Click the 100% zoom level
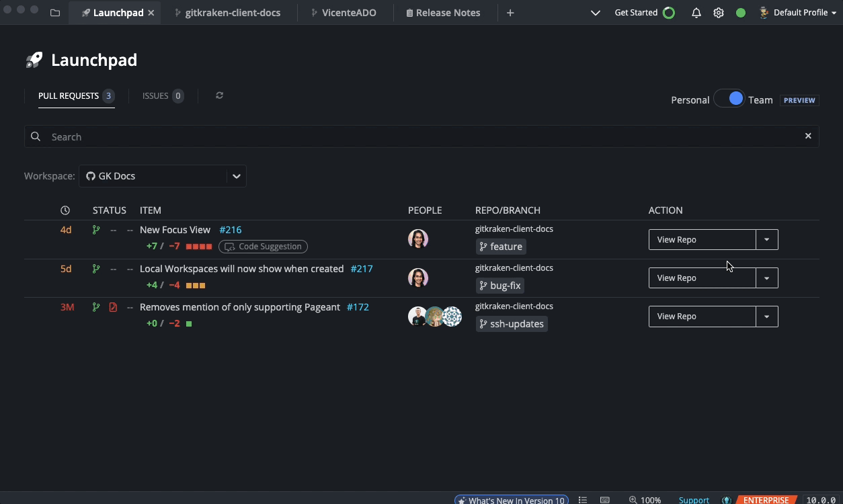Image resolution: width=843 pixels, height=504 pixels. click(x=651, y=500)
